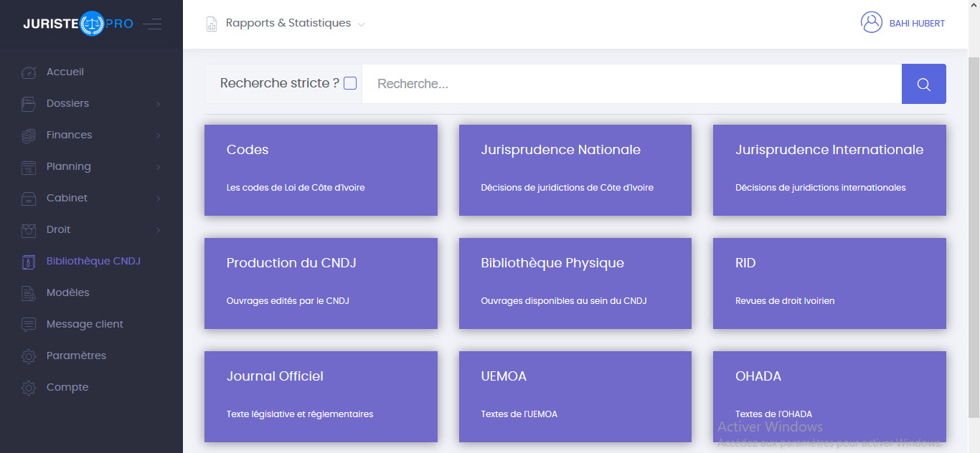
Task: Enable the Recherche stricte checkbox
Action: point(350,83)
